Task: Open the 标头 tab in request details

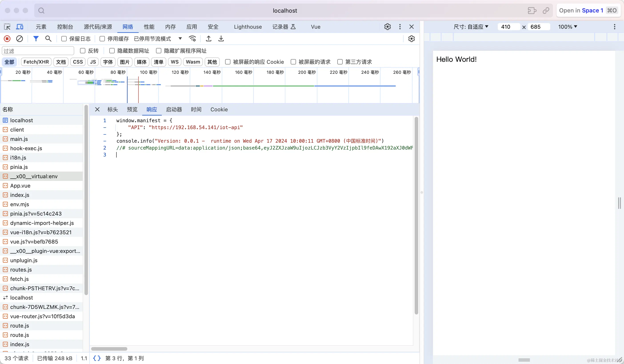Action: (x=112, y=110)
